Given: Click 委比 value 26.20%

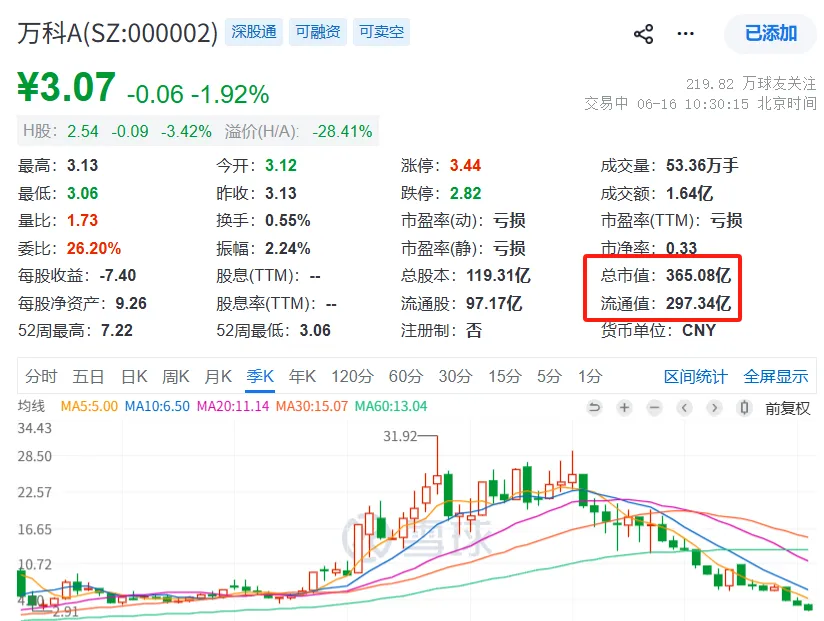Looking at the screenshot, I should click(x=94, y=247).
